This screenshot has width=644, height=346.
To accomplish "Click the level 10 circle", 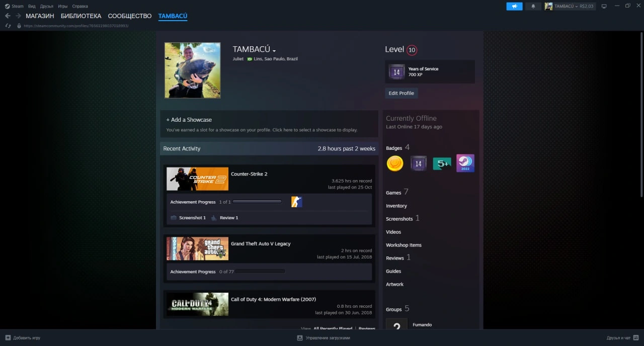I will pos(412,50).
